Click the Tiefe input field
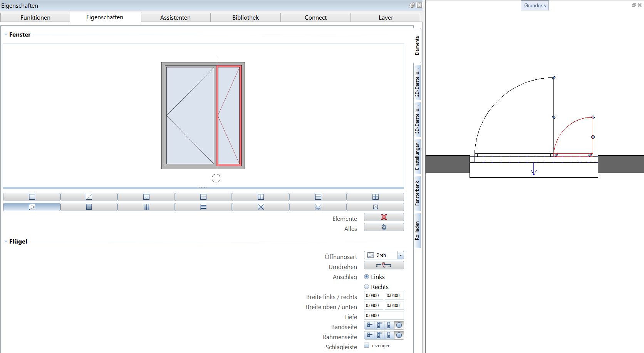Screen dimensions: 644x353 click(384, 315)
